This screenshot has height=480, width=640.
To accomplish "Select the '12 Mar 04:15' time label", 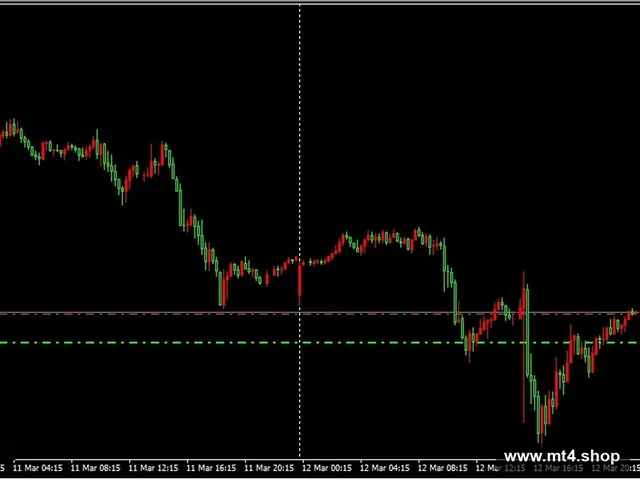I will 385,468.
